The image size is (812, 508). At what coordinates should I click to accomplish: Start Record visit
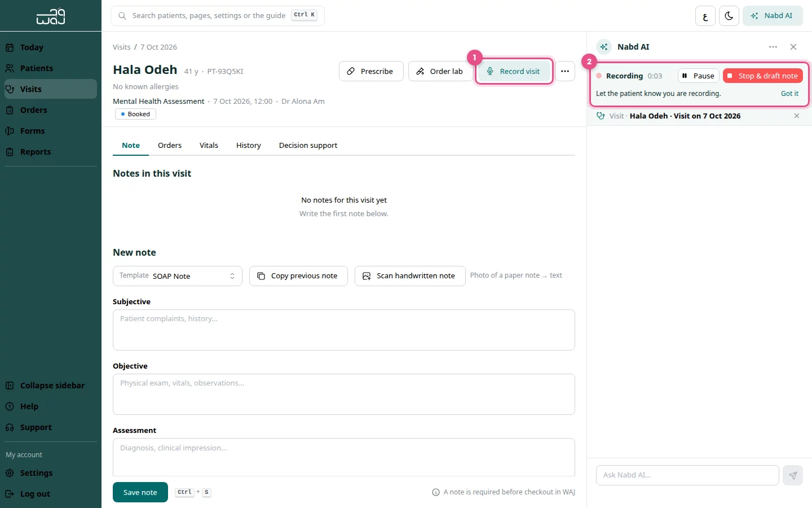tap(514, 71)
